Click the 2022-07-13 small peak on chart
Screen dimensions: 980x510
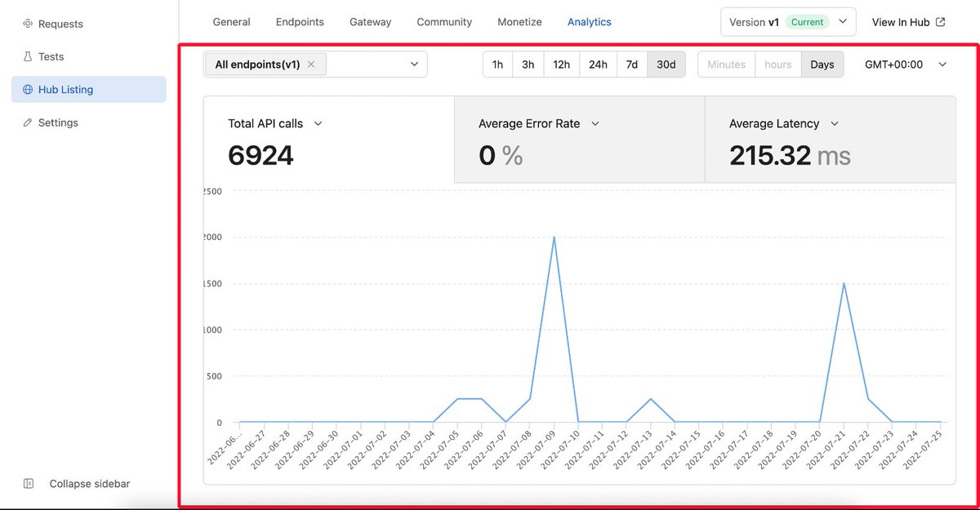pos(651,399)
